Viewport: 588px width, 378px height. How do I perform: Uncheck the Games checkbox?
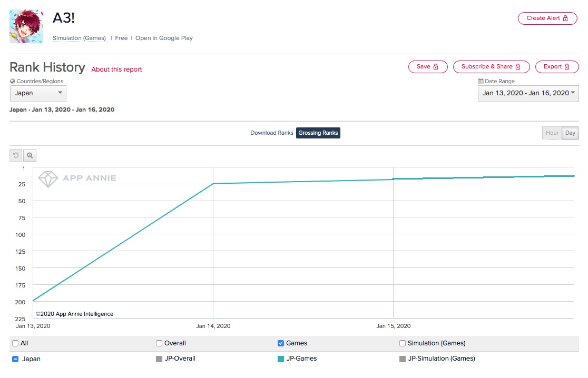pos(280,343)
